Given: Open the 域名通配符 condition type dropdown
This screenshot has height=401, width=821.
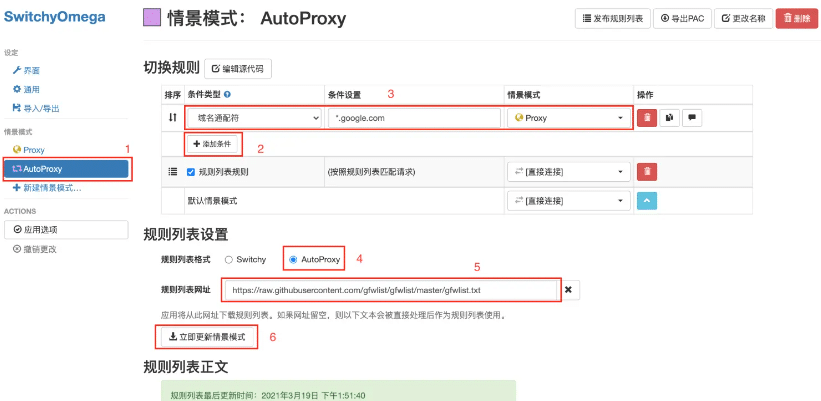Looking at the screenshot, I should (x=254, y=118).
